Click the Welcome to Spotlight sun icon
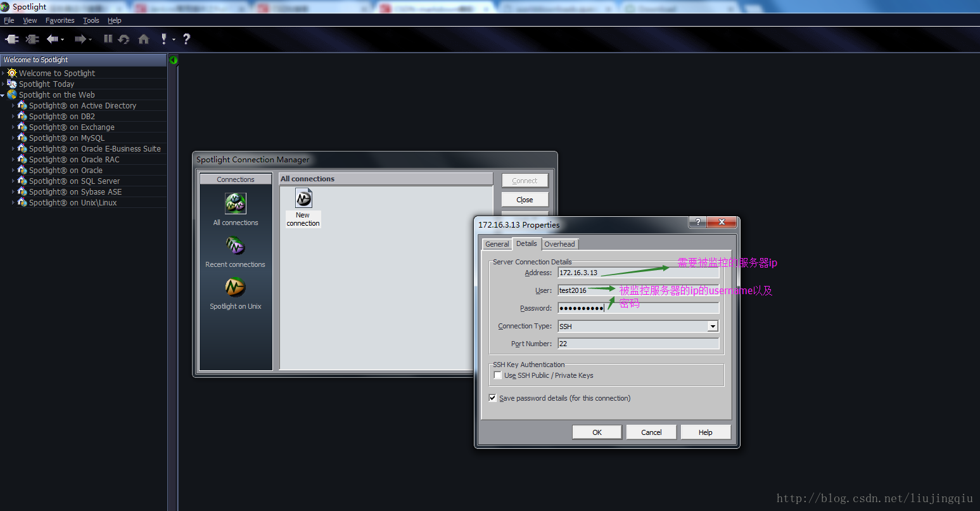The width and height of the screenshot is (980, 511). [x=12, y=73]
